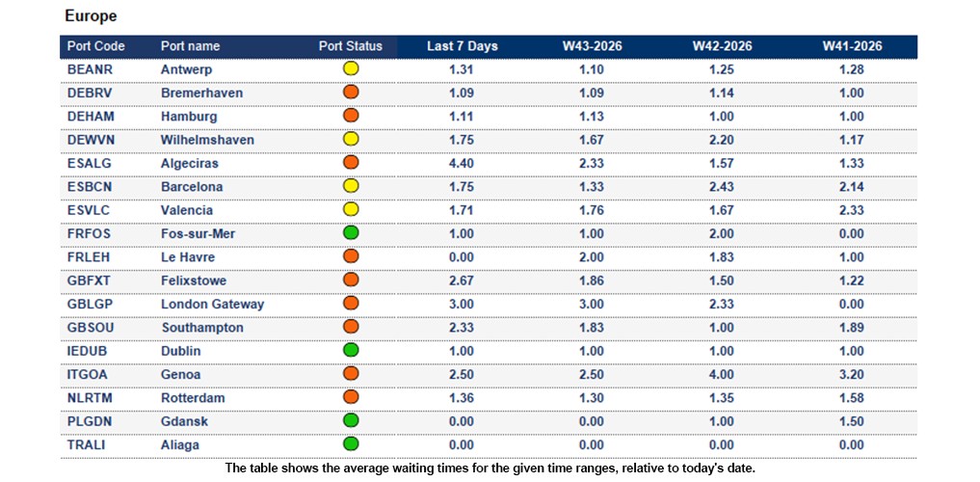Click the Gdansk port name
This screenshot has height=482, width=980.
point(184,421)
